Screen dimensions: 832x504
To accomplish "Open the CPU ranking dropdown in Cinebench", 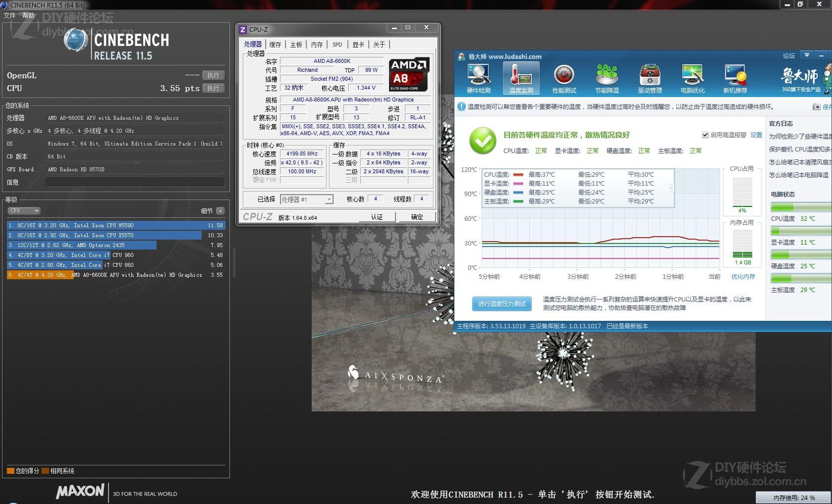I will [23, 210].
